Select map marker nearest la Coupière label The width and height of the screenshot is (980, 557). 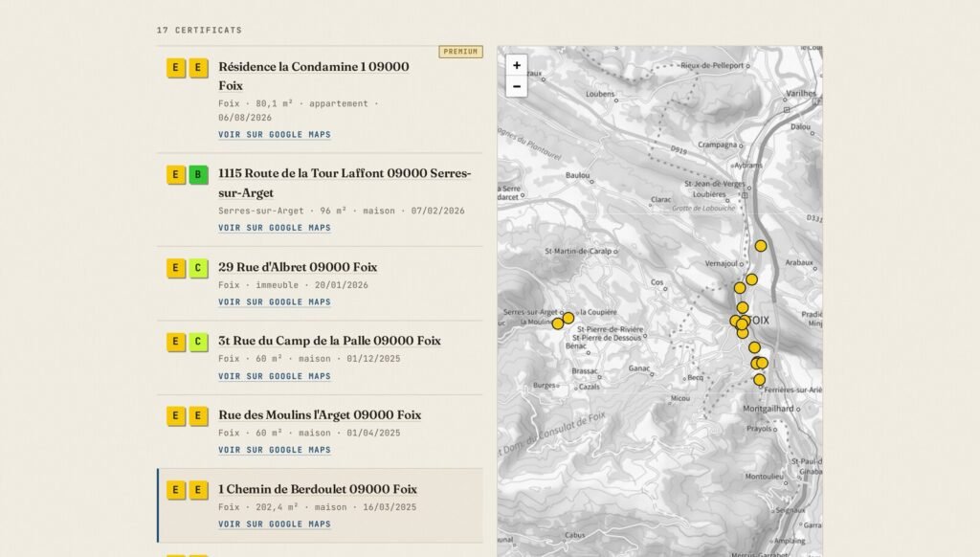pos(568,318)
